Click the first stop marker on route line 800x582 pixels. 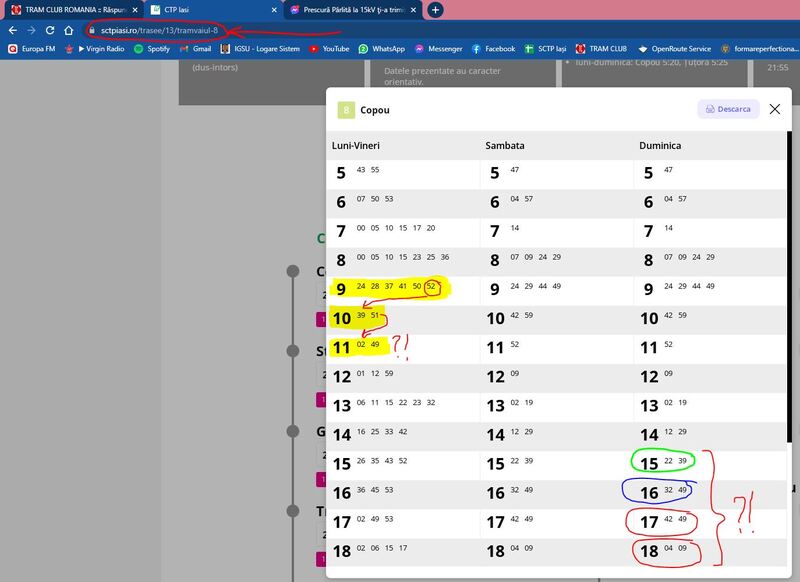coord(293,271)
